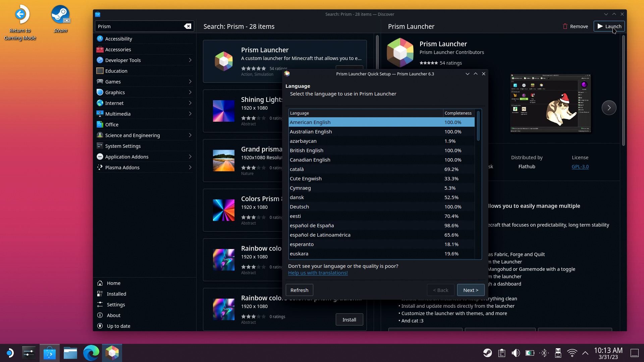
Task: Click the Bluetooth icon in taskbar
Action: pos(544,353)
